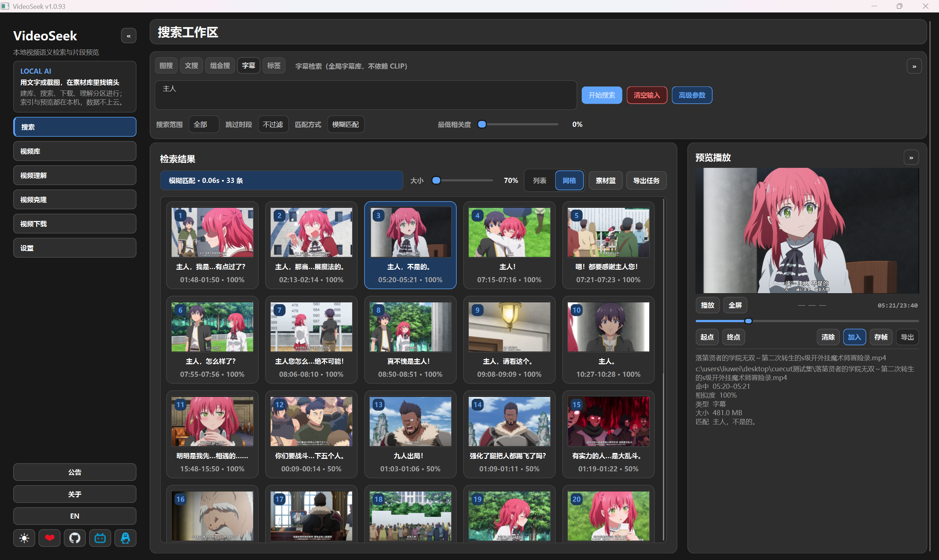Click the 最低相关度 slider handle
The width and height of the screenshot is (939, 560).
pyautogui.click(x=482, y=125)
